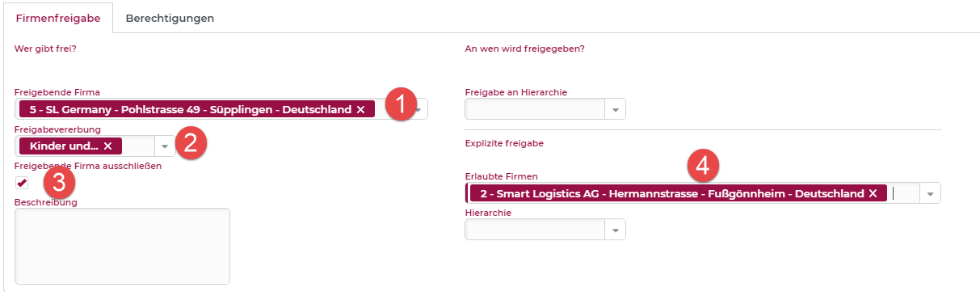980x292 pixels.
Task: Click the Freigabe an Hierarchie input field
Action: pyautogui.click(x=536, y=109)
